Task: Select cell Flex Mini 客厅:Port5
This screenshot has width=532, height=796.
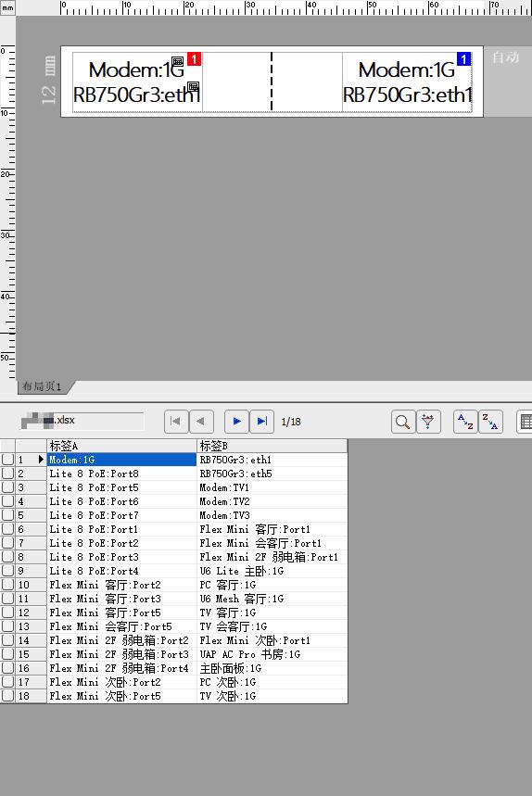Action: 121,613
